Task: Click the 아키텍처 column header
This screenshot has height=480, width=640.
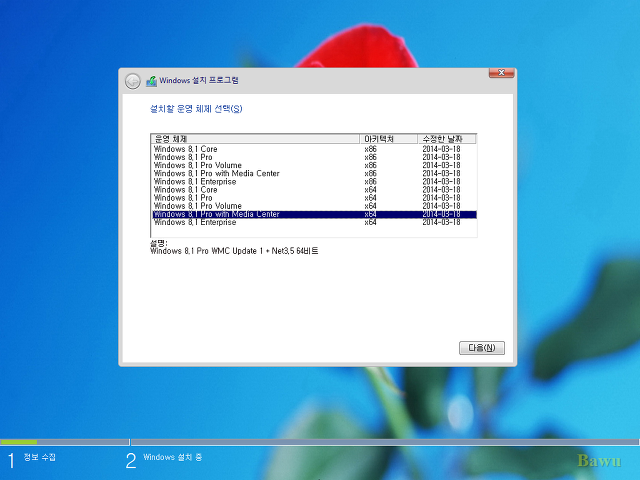Action: click(x=389, y=139)
